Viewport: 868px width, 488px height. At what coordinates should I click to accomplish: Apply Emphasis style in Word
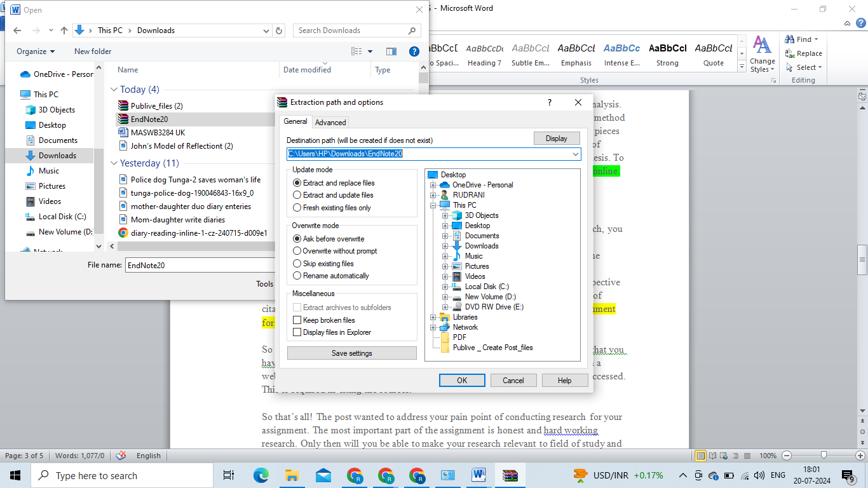[x=576, y=55]
